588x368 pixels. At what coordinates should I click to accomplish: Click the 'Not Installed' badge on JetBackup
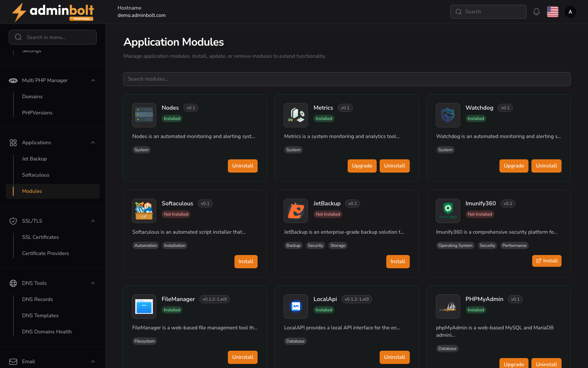click(x=328, y=214)
